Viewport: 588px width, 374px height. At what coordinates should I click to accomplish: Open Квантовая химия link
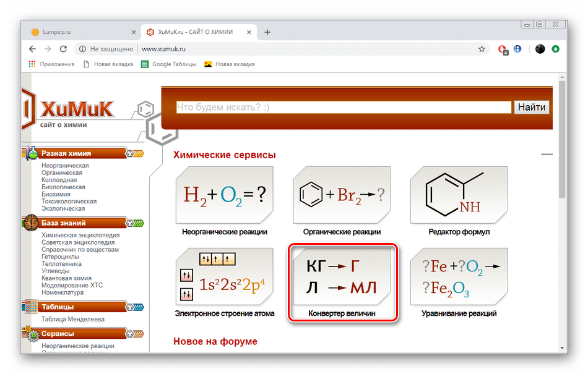pyautogui.click(x=66, y=278)
